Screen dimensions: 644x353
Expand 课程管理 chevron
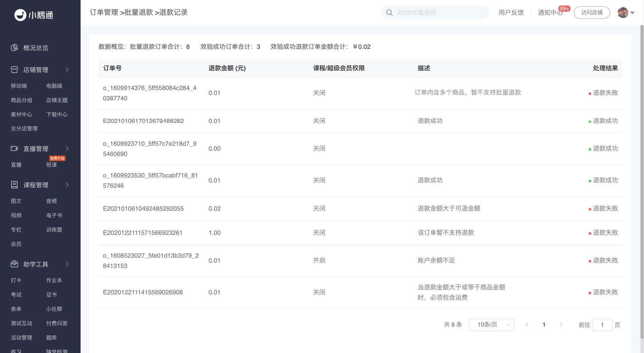(67, 185)
